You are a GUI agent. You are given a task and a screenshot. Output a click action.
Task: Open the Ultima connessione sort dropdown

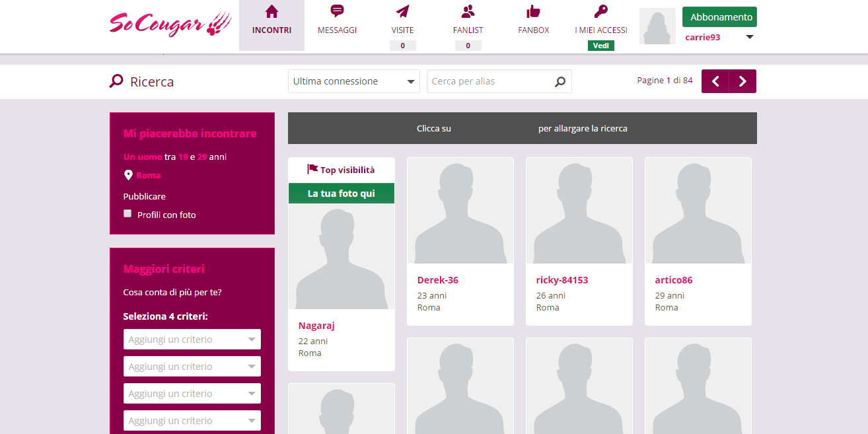tap(354, 81)
